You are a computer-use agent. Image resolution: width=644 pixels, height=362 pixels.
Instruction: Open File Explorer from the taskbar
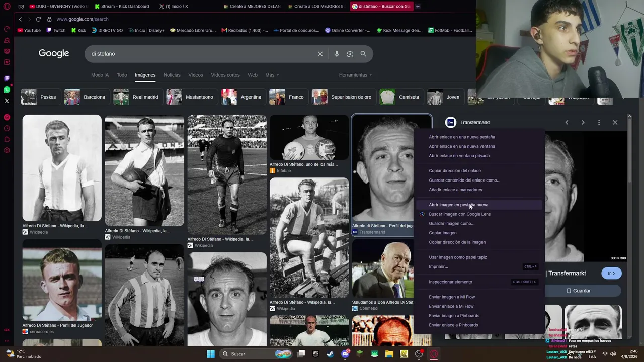click(389, 354)
